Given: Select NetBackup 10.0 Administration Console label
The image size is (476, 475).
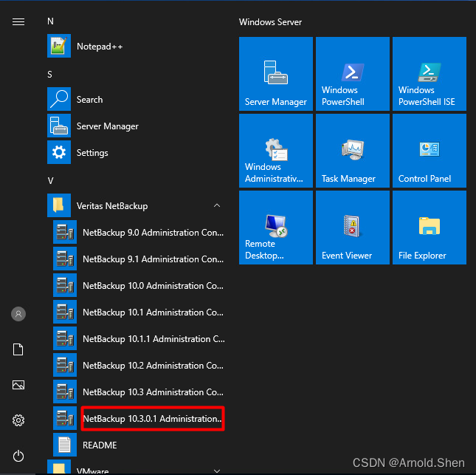Looking at the screenshot, I should (x=153, y=286).
